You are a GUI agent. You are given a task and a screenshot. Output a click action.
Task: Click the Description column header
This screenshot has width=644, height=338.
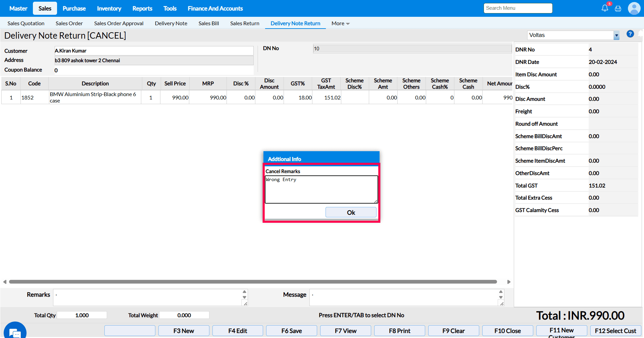pyautogui.click(x=95, y=84)
